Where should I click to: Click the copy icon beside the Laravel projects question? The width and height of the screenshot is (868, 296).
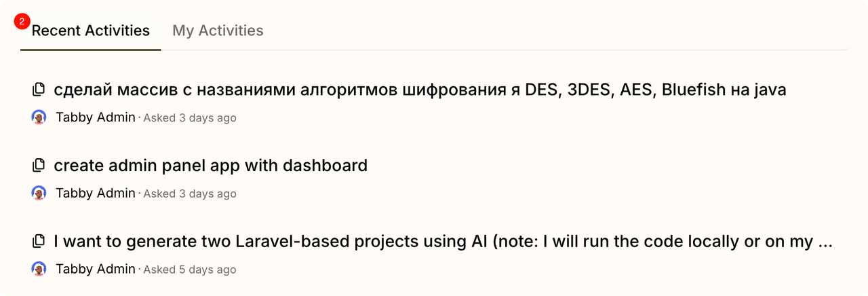(x=39, y=241)
